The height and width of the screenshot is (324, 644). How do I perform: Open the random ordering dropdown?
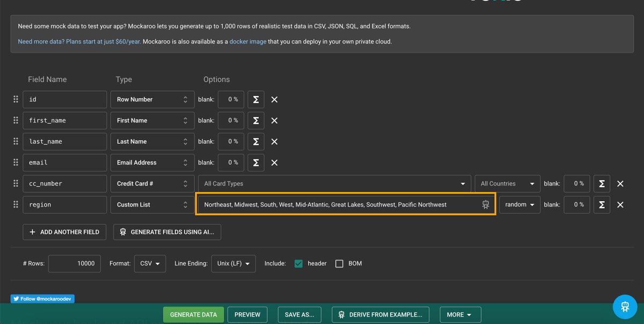pos(519,204)
